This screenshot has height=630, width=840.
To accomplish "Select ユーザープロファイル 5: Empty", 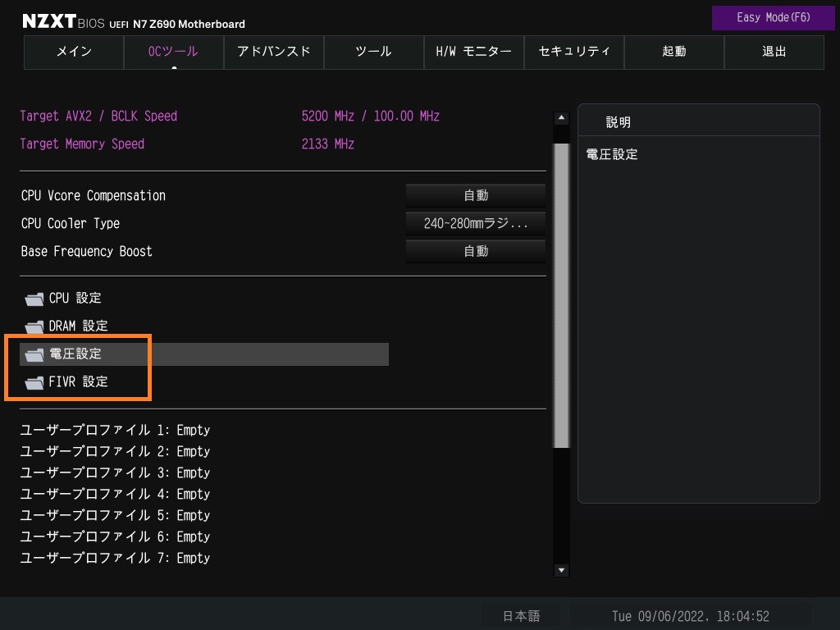I will [x=115, y=515].
